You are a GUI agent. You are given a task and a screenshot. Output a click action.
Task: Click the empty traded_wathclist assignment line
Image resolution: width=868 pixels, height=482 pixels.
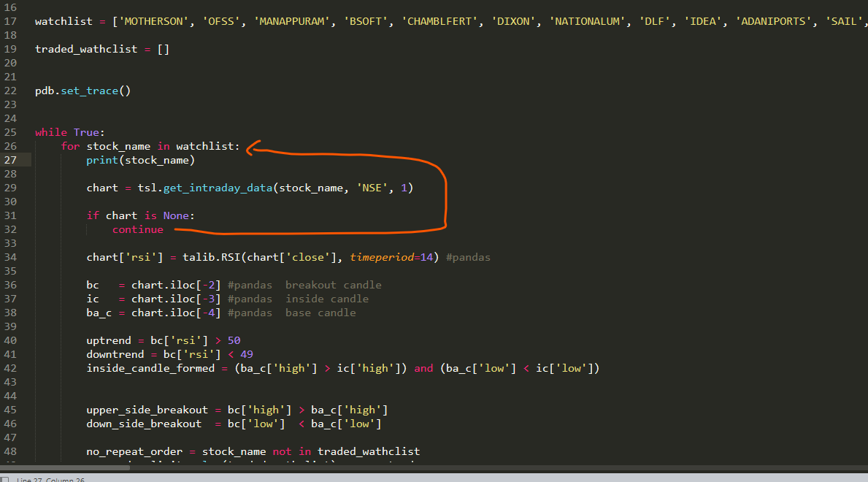102,50
